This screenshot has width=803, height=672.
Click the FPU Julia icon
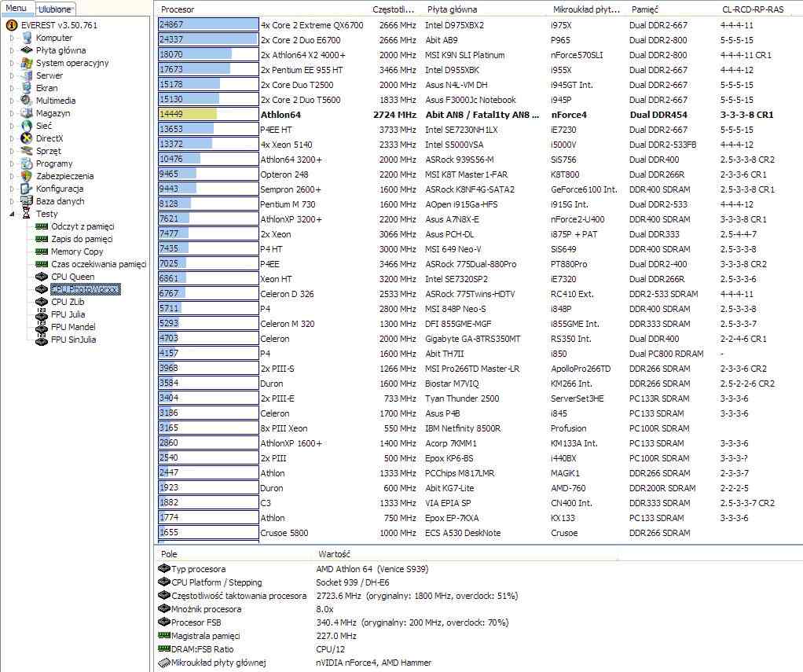point(42,314)
